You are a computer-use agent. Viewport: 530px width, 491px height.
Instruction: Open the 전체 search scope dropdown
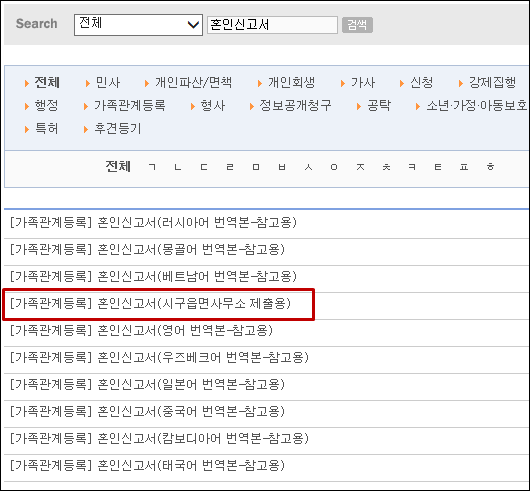138,25
